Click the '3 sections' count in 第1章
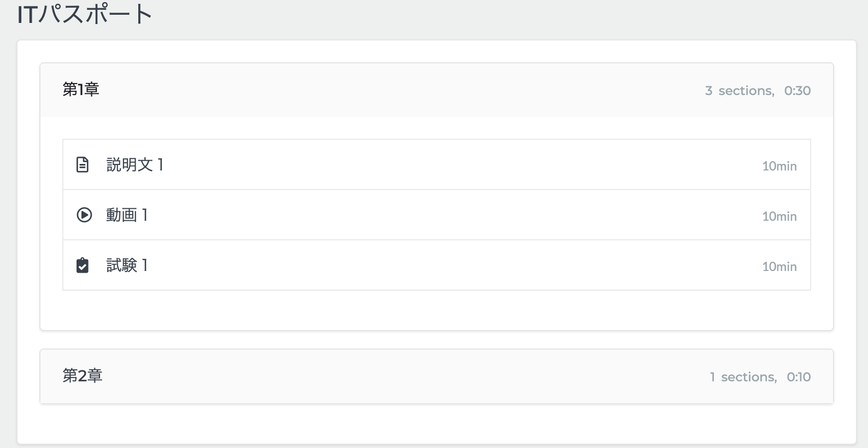The image size is (868, 448). pyautogui.click(x=739, y=91)
